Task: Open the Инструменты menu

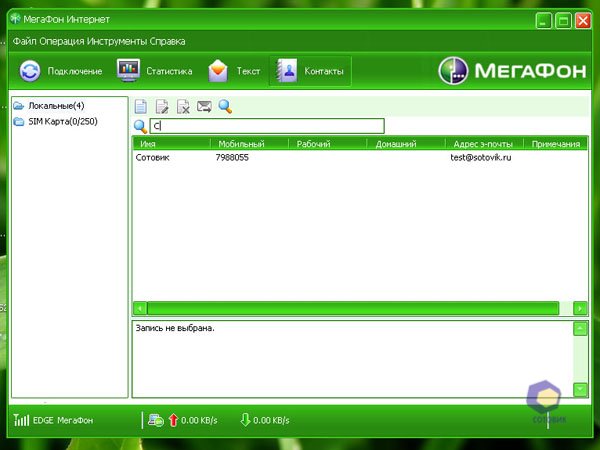Action: 117,41
